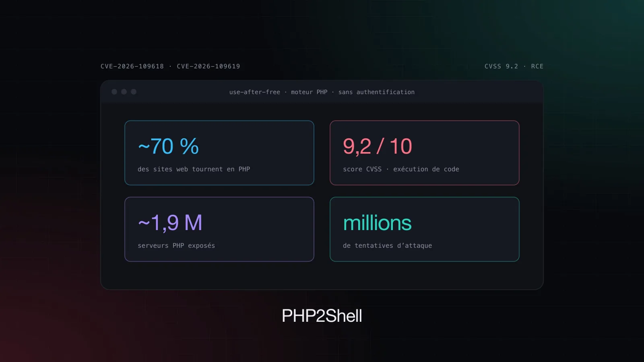This screenshot has height=362, width=644.
Task: Click the "score CVSS · exécution de code" caption
Action: pos(401,169)
